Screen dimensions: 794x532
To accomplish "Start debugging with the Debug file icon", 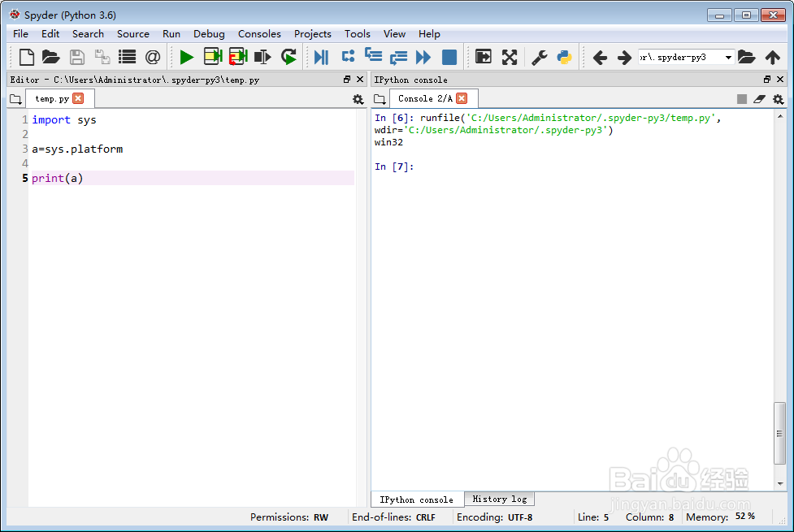I will [322, 57].
